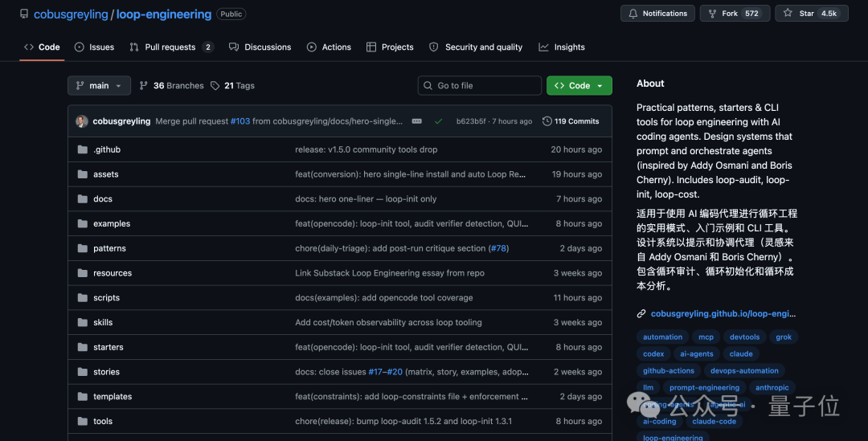Select the anthropic topic tag
Image resolution: width=868 pixels, height=441 pixels.
click(772, 388)
